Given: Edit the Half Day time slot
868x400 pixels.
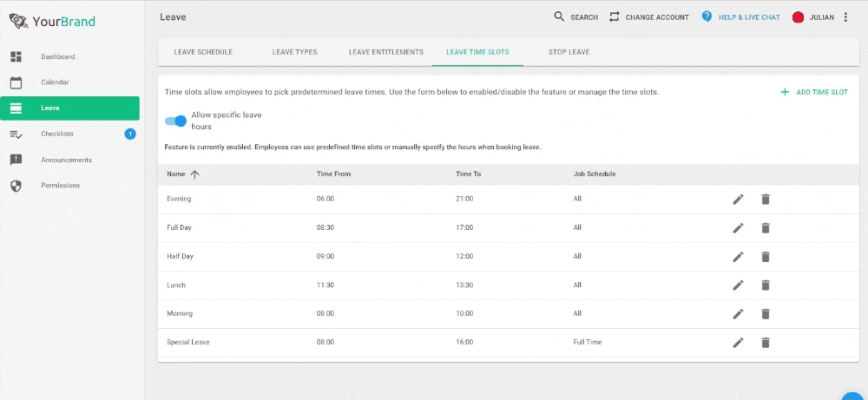Looking at the screenshot, I should point(738,257).
